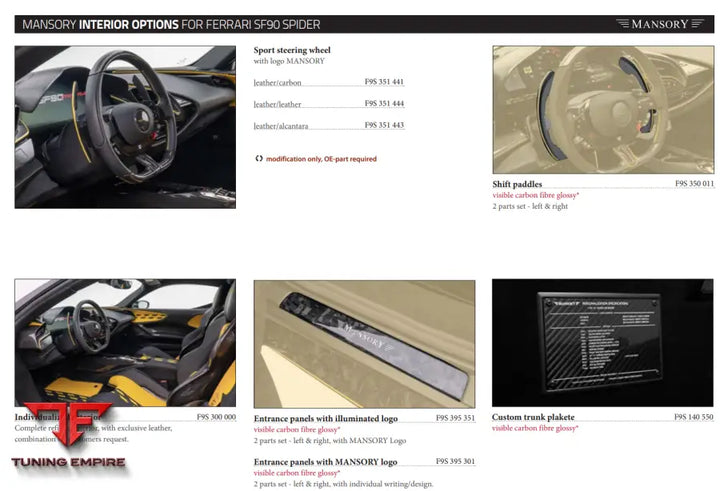Click the 'Custom trunk plakete' title
This screenshot has width=720, height=491.
[533, 417]
